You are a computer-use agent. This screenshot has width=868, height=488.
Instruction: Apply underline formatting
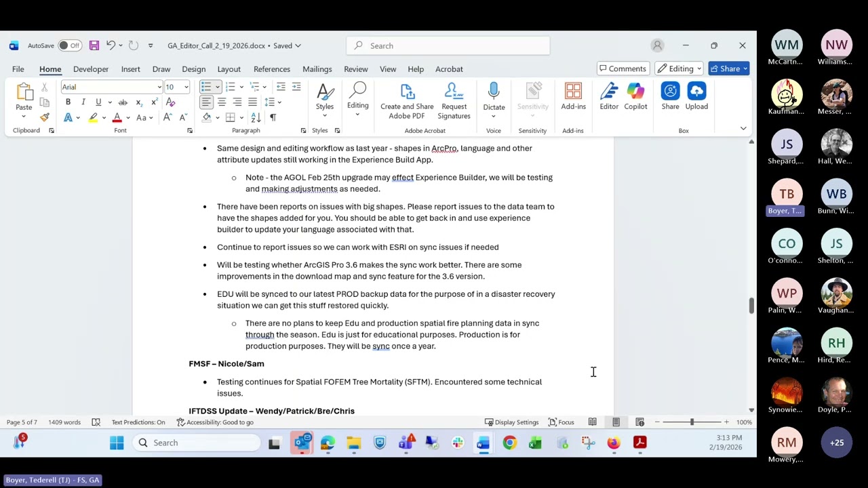(98, 102)
